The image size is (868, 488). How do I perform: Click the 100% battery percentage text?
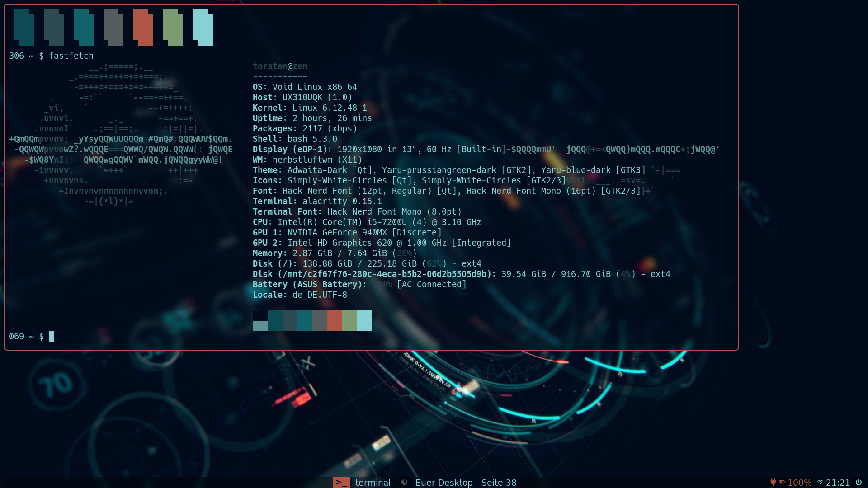point(799,483)
